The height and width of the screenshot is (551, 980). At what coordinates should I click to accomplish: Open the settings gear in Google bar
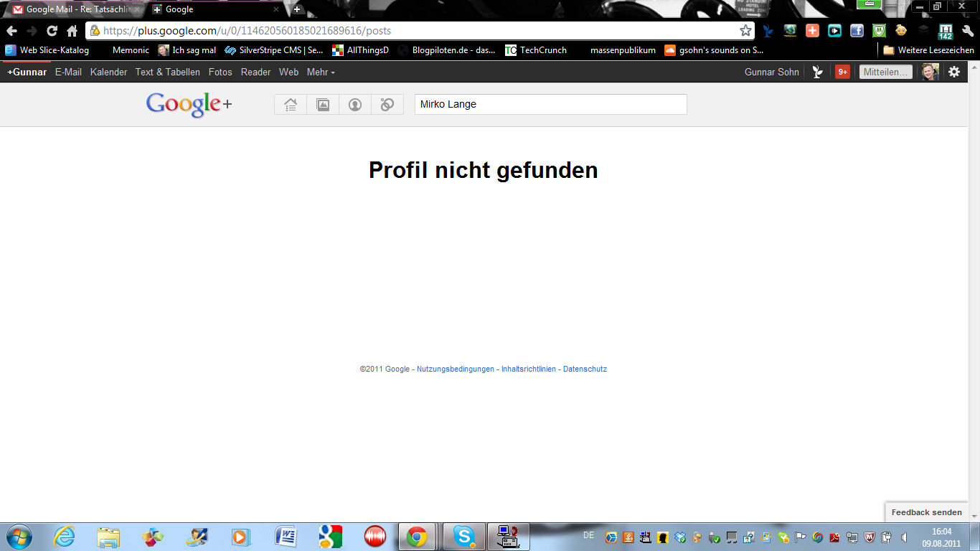954,72
